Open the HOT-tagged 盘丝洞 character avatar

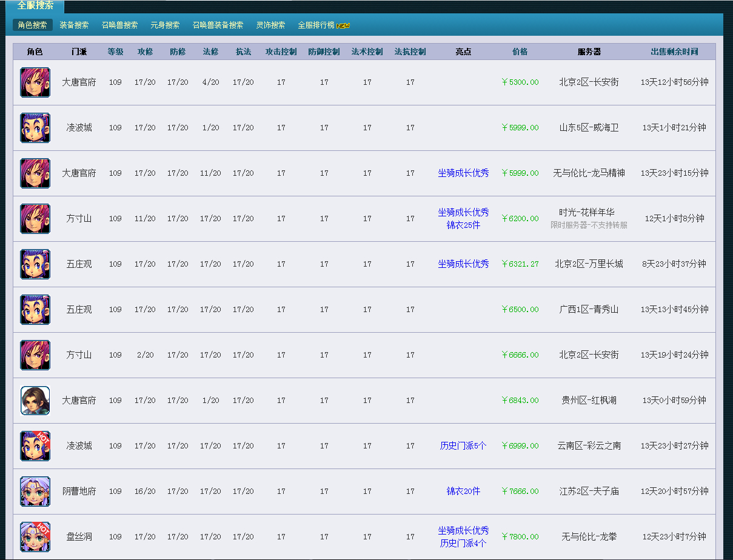point(35,537)
